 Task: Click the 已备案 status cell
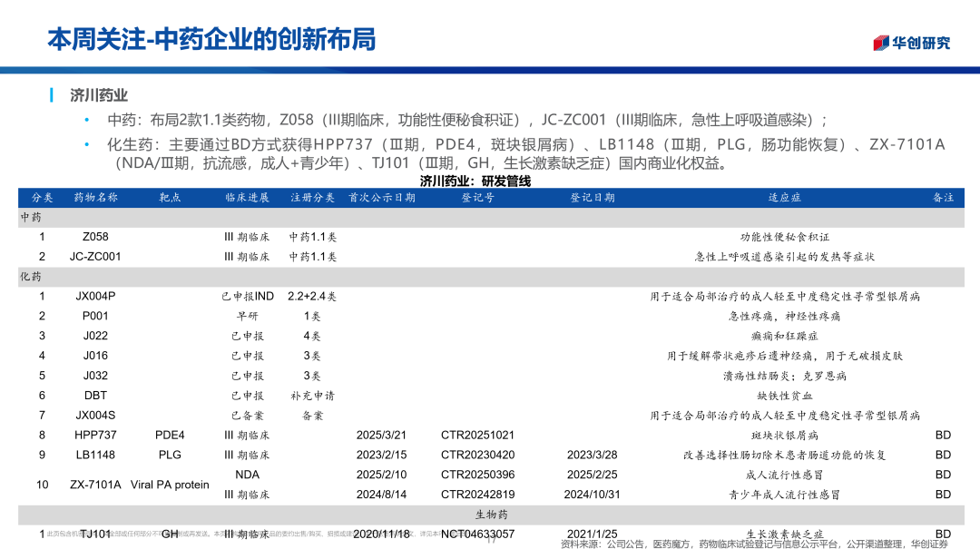[248, 416]
